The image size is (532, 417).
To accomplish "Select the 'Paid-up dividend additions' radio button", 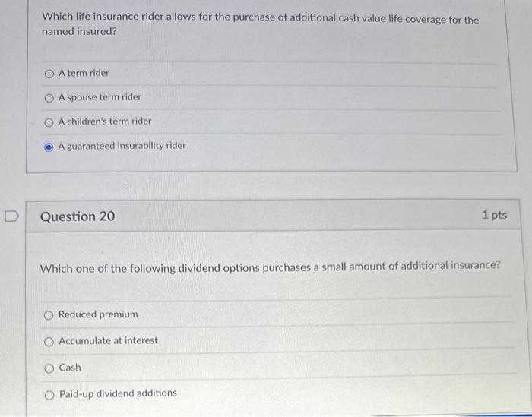I will 49,395.
